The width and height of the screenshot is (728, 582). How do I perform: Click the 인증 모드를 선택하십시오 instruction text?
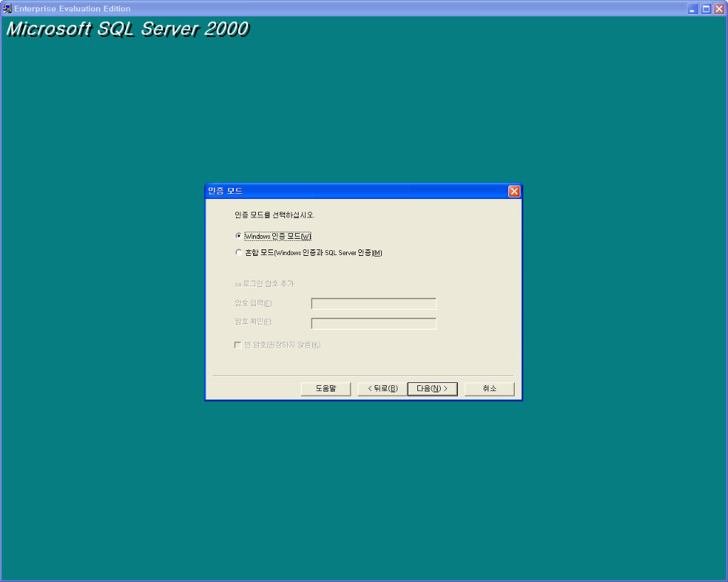click(275, 215)
